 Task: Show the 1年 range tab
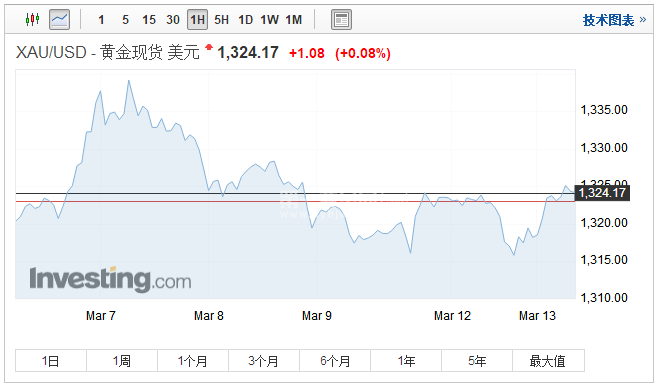tap(406, 360)
